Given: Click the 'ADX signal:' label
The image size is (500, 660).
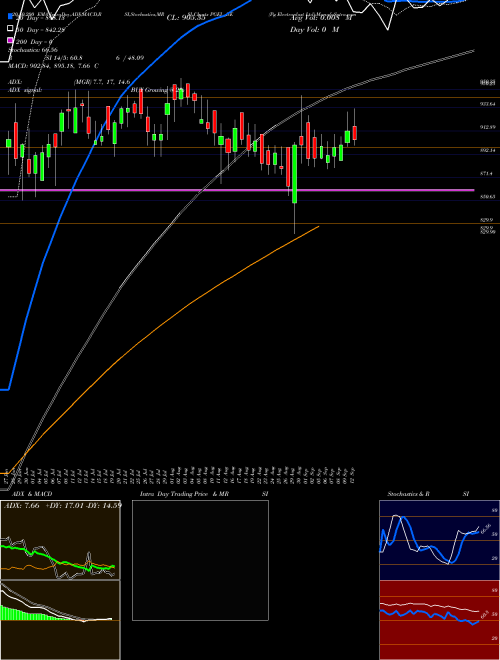Looking at the screenshot, I should click(x=25, y=90).
